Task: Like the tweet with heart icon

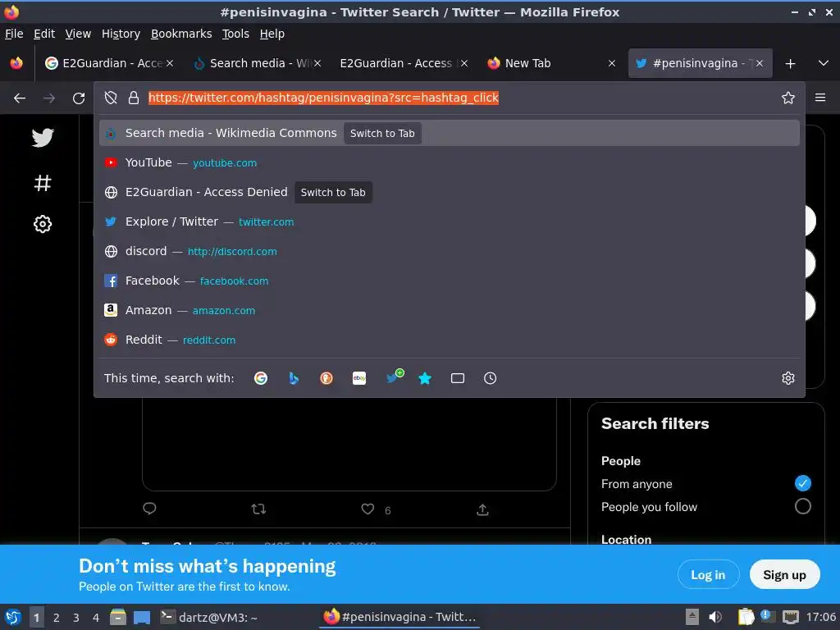Action: coord(367,509)
